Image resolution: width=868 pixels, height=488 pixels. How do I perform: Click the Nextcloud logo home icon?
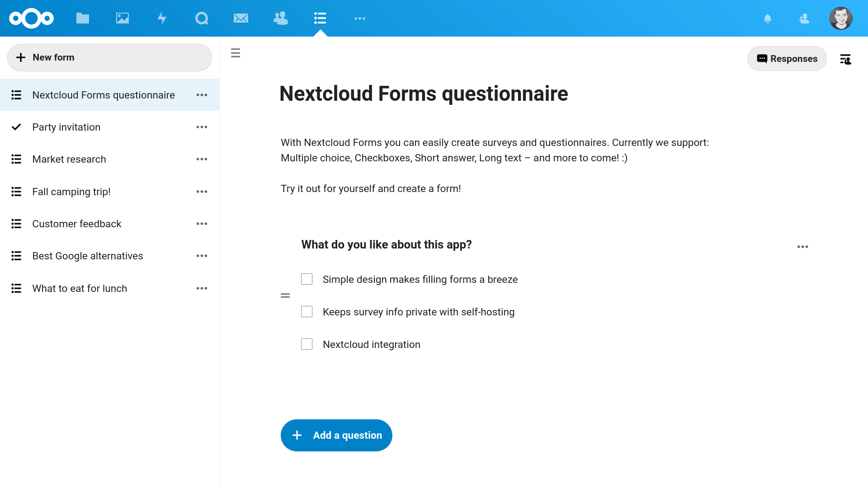32,19
